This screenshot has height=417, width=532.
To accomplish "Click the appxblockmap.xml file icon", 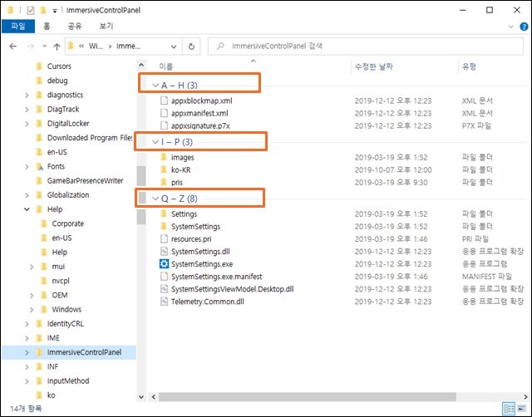I will coord(164,101).
